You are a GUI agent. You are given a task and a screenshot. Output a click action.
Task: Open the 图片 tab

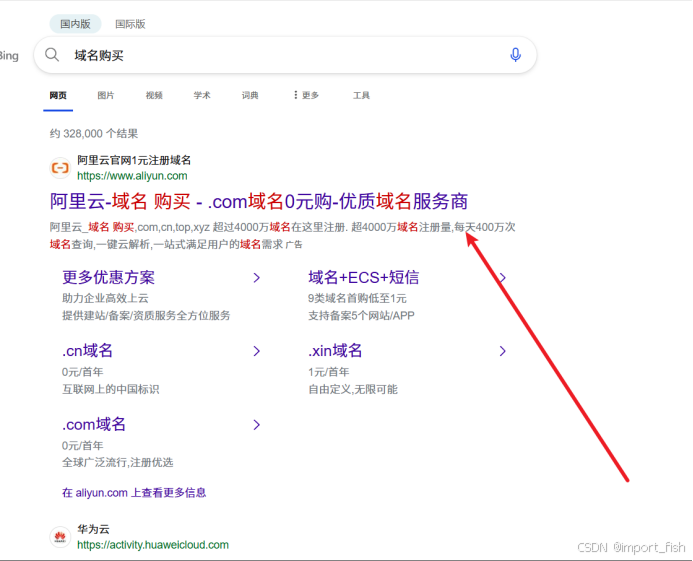coord(106,95)
